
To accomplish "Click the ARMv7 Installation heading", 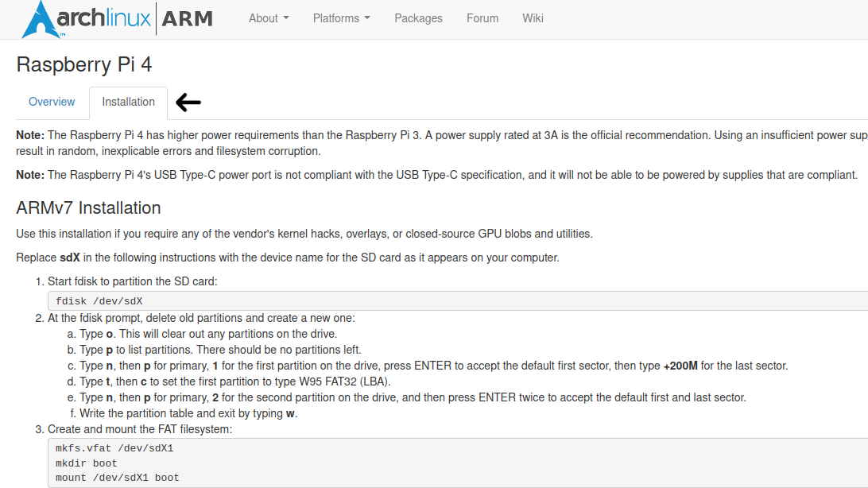I will point(88,208).
